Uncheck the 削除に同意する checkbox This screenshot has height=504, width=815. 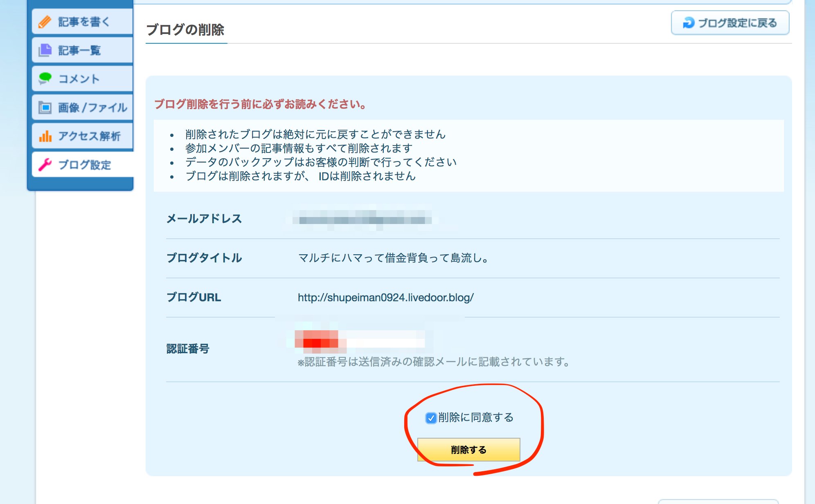pyautogui.click(x=431, y=418)
